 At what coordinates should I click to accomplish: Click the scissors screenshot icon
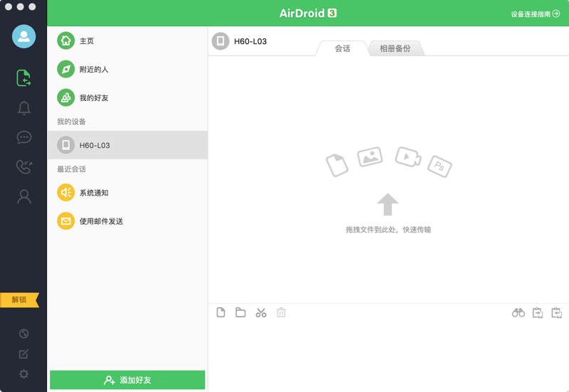coord(261,312)
